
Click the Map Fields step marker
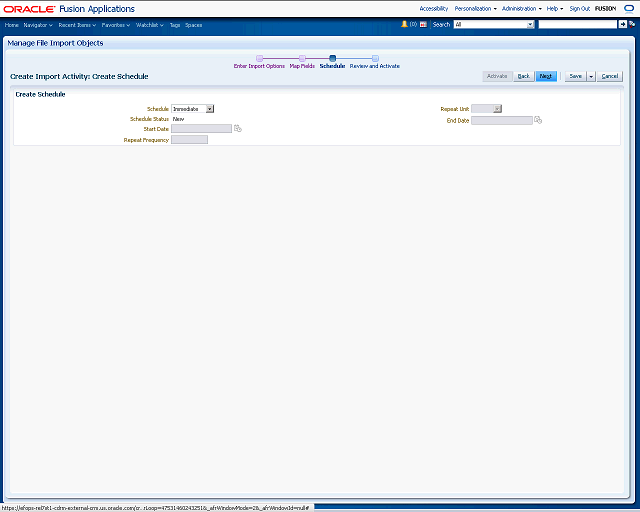coord(302,58)
